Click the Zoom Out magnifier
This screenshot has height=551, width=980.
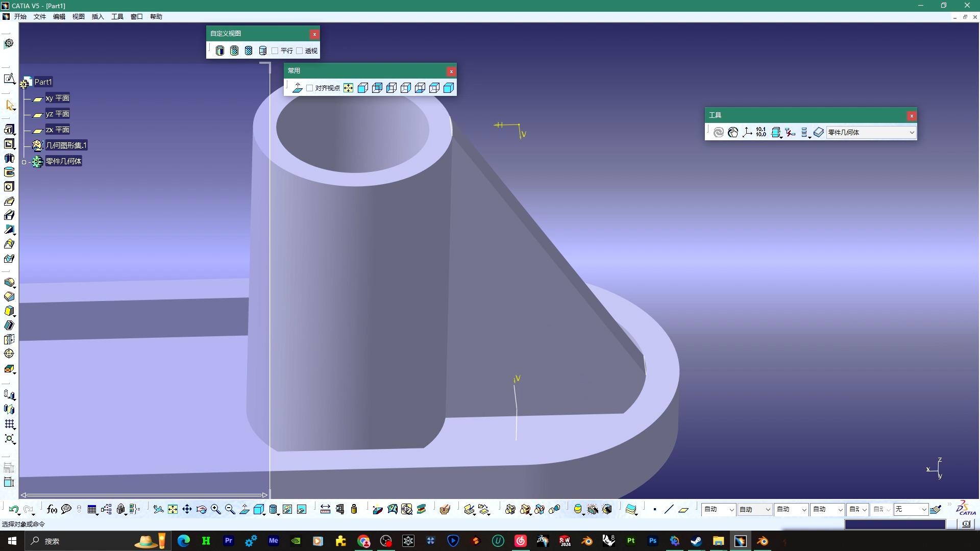click(230, 509)
